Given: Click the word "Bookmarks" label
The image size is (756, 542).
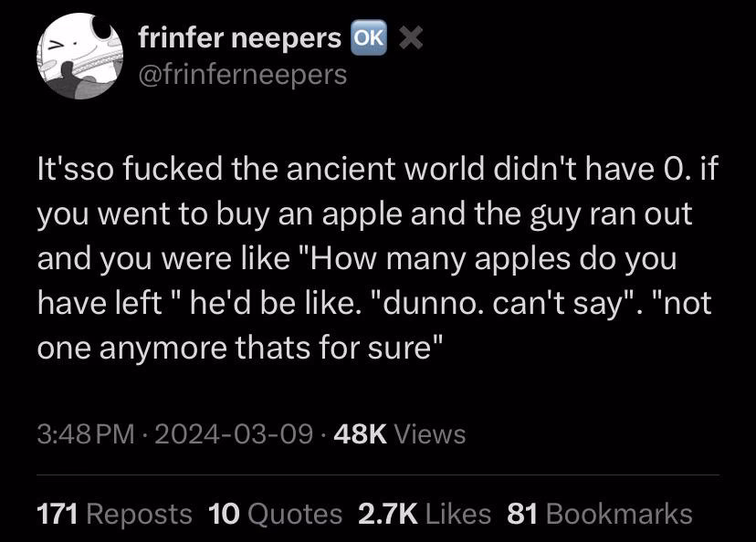Looking at the screenshot, I should point(620,514).
